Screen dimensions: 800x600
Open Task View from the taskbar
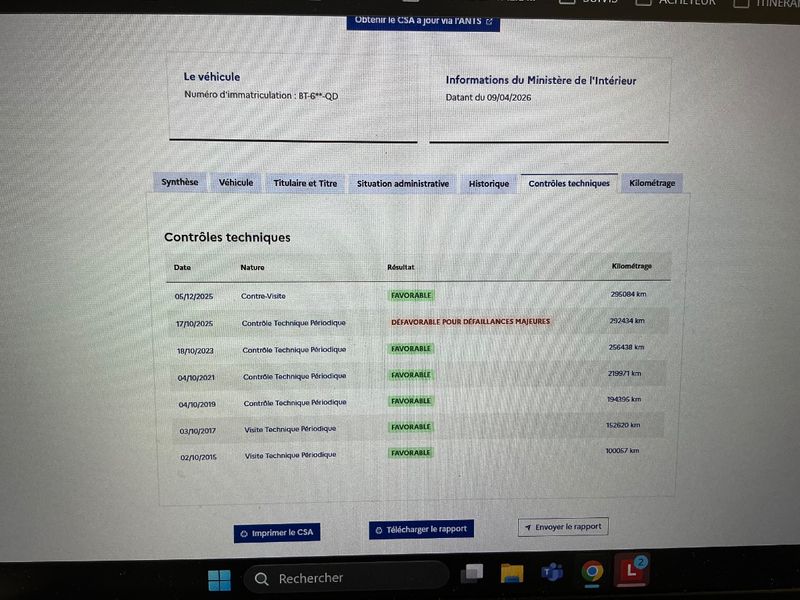472,573
